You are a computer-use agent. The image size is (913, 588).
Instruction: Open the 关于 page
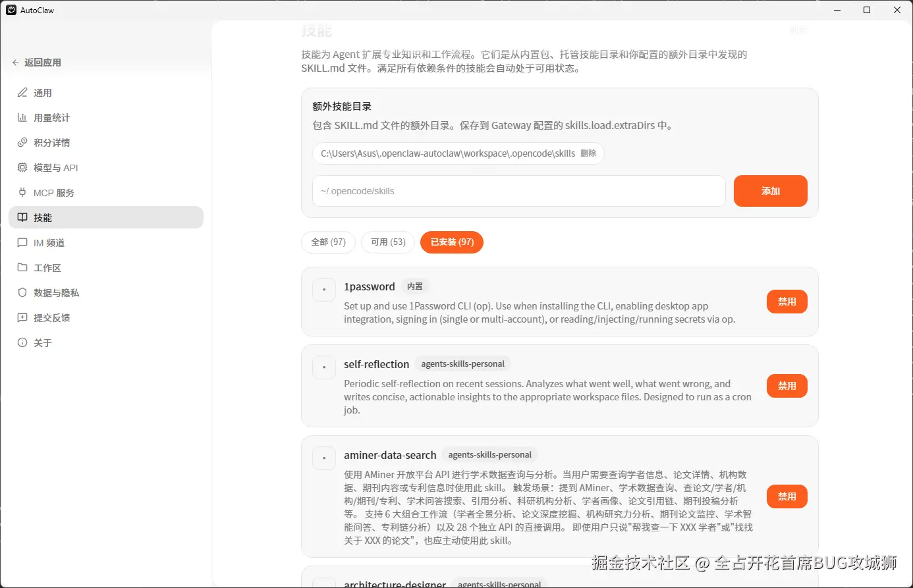pyautogui.click(x=106, y=343)
